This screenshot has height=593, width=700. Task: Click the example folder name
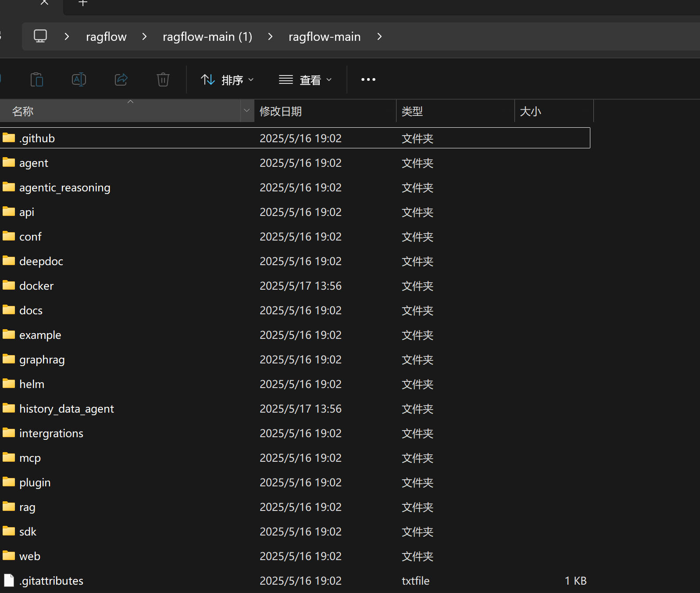click(x=40, y=335)
